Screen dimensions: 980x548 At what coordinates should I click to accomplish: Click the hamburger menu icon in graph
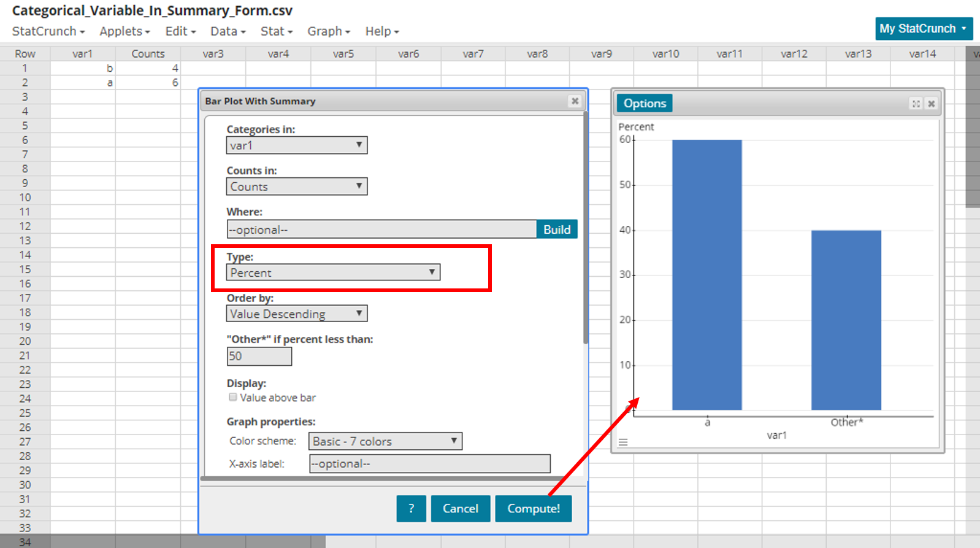(623, 442)
